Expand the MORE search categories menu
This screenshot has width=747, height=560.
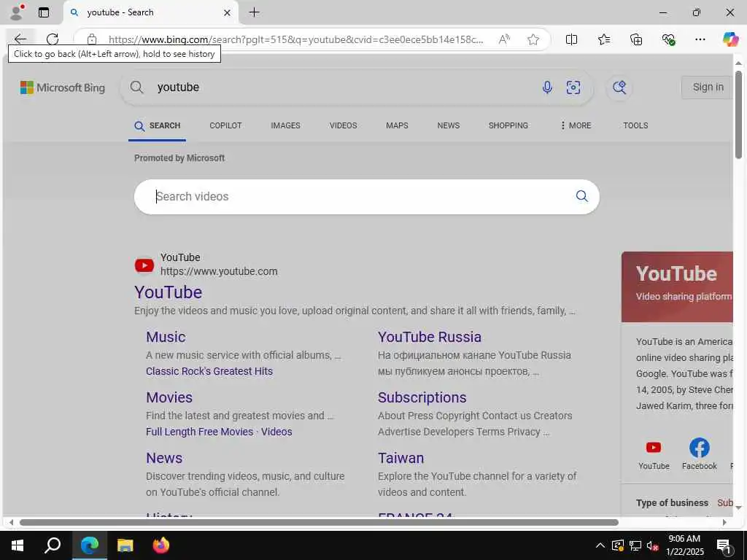576,125
